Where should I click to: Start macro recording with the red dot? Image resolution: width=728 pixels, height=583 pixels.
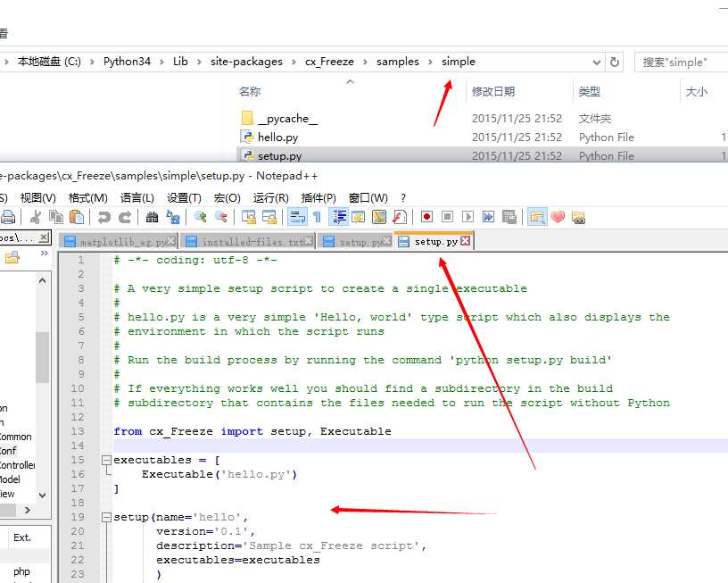click(x=426, y=217)
